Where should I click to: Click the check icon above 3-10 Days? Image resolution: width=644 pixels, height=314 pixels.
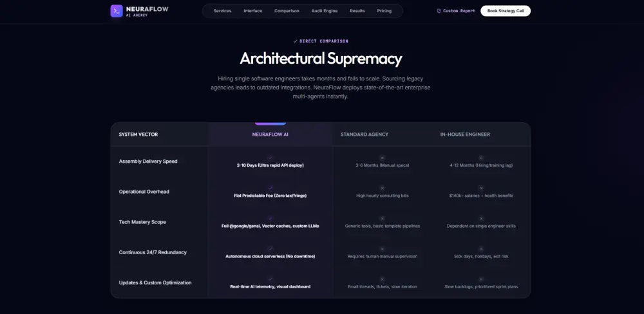tap(270, 158)
